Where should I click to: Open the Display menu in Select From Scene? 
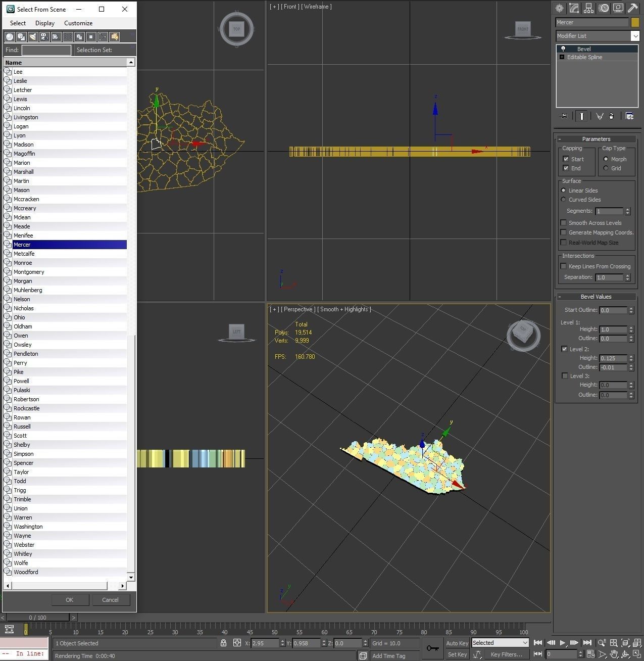point(45,23)
